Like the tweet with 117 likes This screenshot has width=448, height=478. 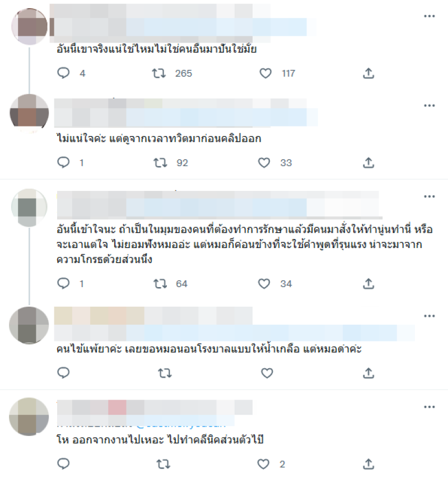[265, 73]
